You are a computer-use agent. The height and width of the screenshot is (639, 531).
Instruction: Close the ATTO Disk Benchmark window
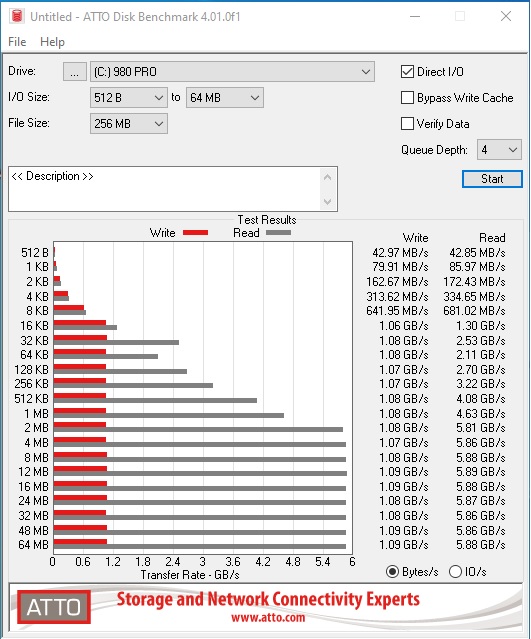pos(506,16)
